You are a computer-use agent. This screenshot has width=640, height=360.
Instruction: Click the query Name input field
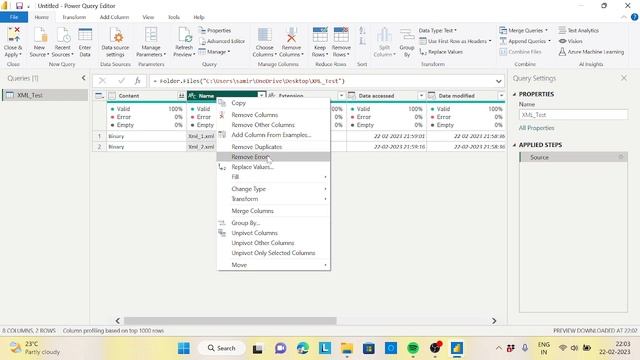pos(573,115)
